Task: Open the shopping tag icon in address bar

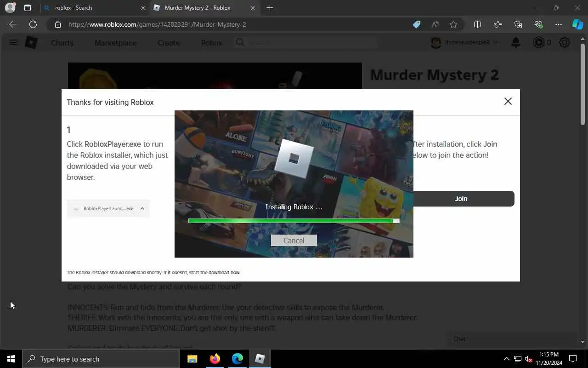Action: point(417,24)
